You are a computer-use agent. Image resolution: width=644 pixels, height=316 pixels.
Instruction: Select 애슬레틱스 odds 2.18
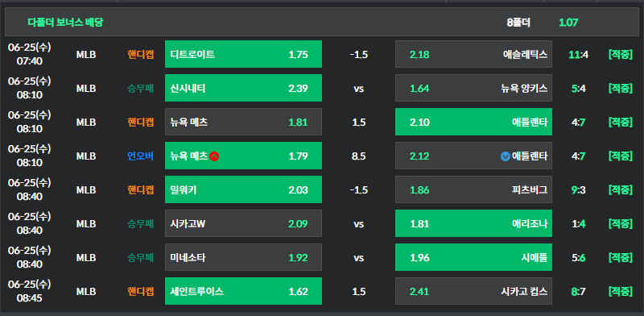point(473,54)
